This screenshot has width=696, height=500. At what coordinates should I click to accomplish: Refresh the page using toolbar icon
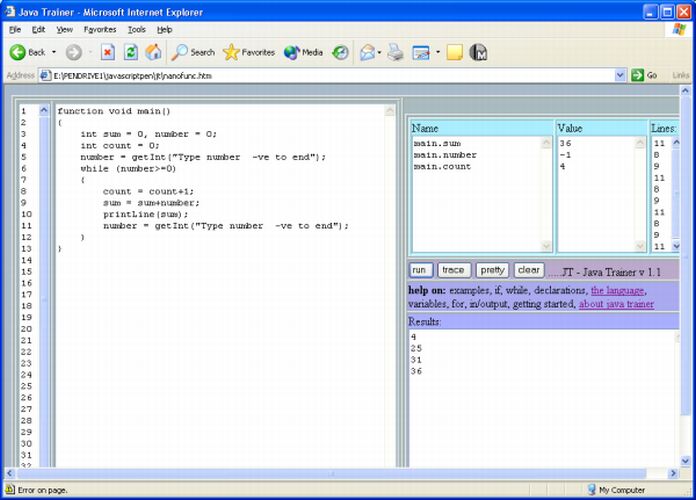[x=130, y=52]
